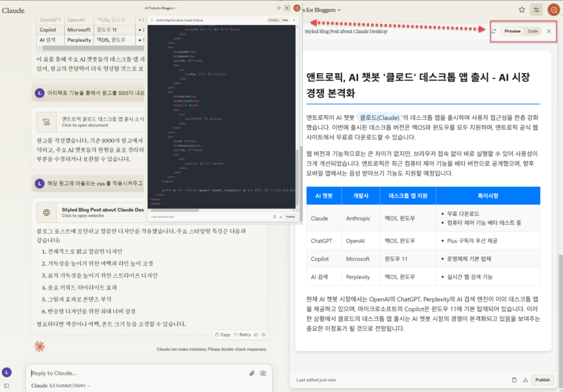Open chat controls sliders icon at top right
Viewport: 563px width, 392px height.
pos(537,10)
